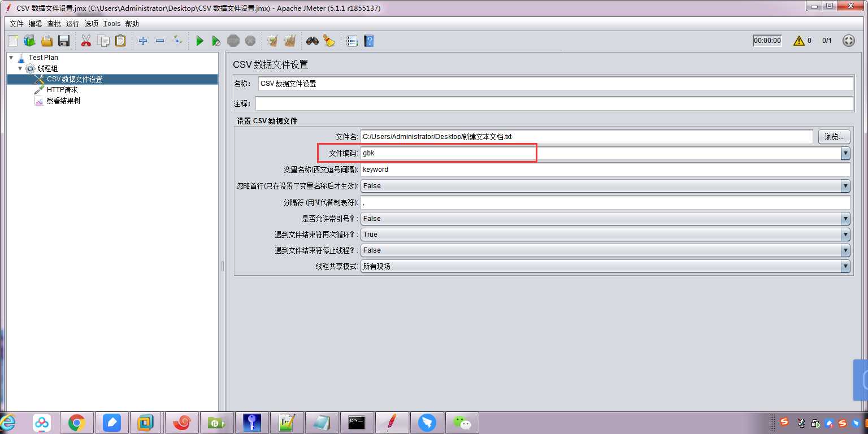The width and height of the screenshot is (868, 434).
Task: Click the warning triangle log indicator
Action: click(798, 41)
